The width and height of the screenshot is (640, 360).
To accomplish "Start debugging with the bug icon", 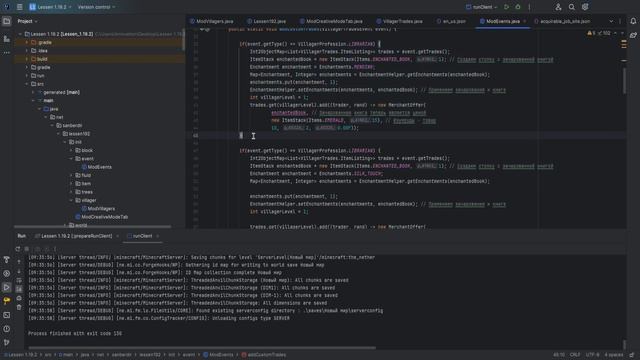I will 518,7.
